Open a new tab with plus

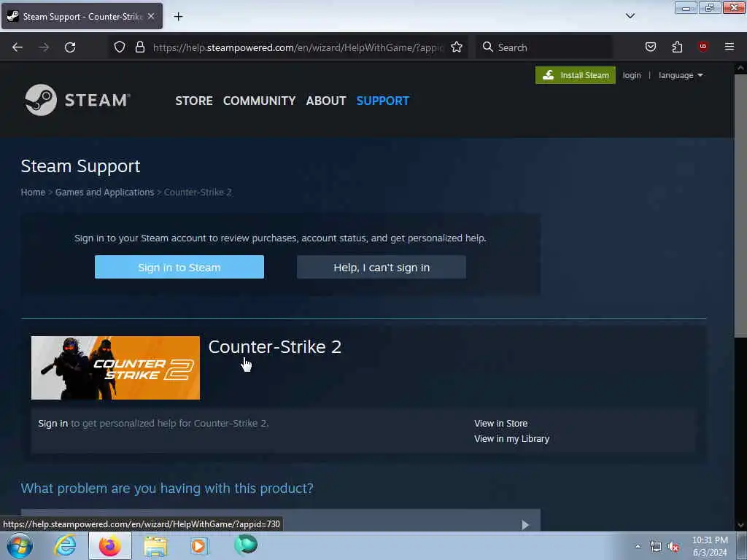(178, 17)
